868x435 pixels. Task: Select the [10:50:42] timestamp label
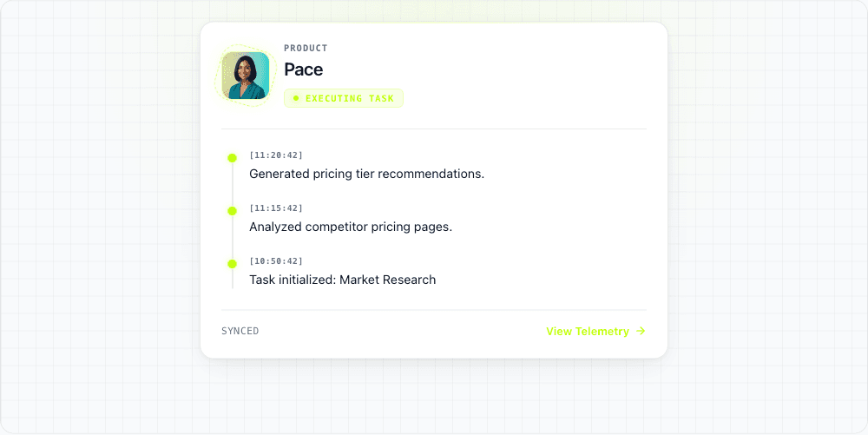(276, 261)
